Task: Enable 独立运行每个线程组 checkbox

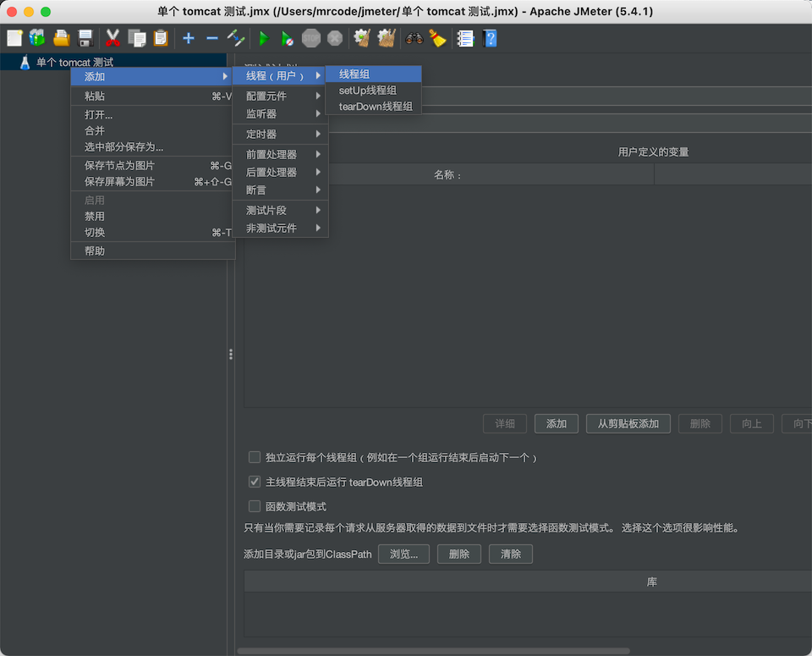Action: tap(255, 457)
